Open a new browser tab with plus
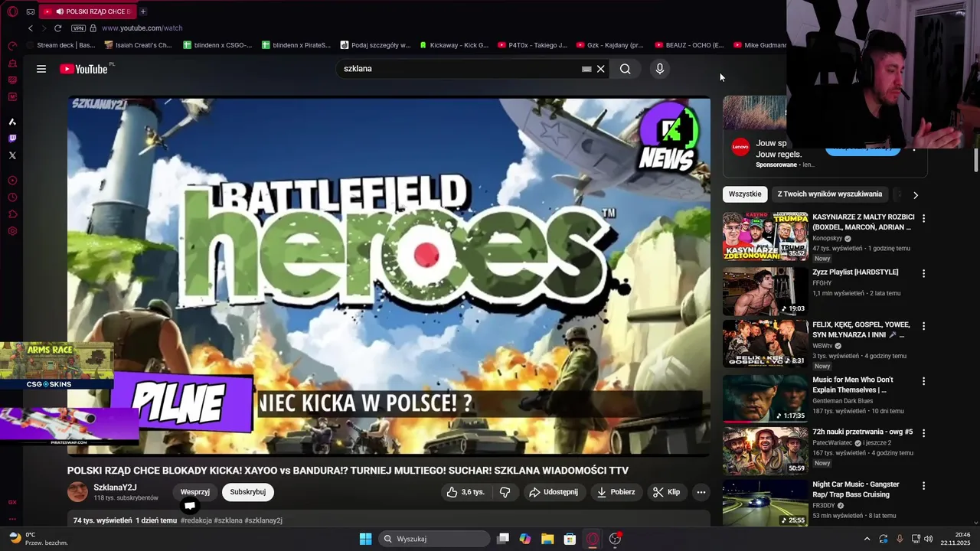980x551 pixels. point(143,11)
